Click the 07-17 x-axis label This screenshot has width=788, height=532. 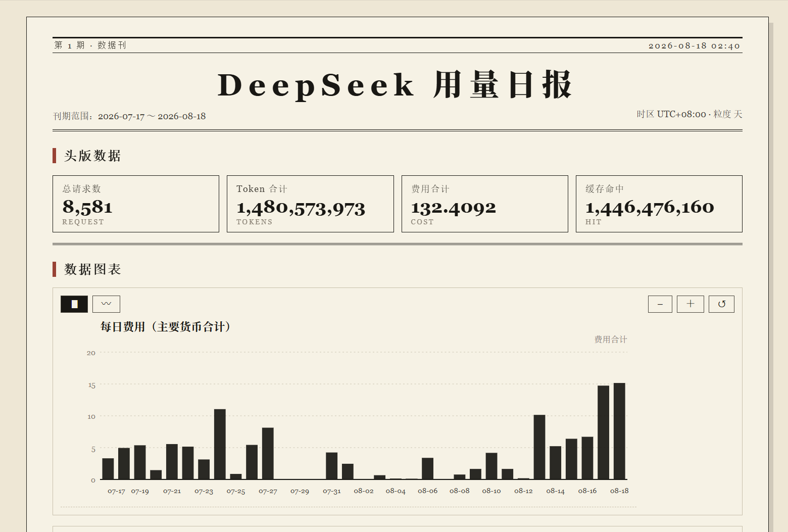[116, 491]
